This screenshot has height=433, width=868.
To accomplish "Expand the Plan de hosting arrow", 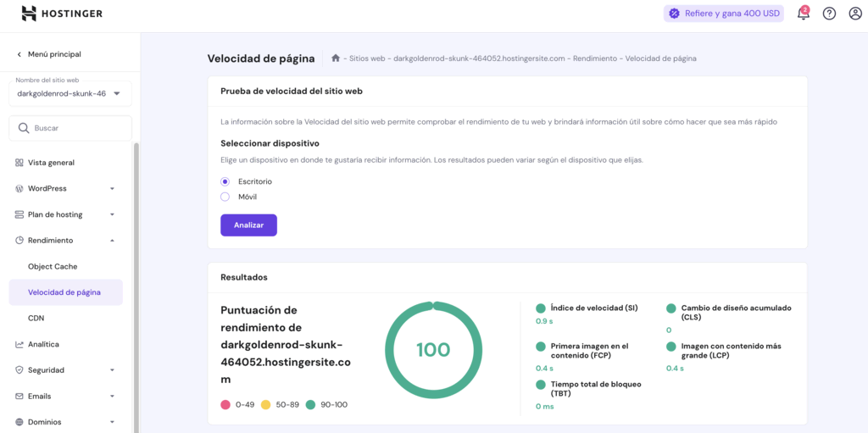I will (x=113, y=215).
